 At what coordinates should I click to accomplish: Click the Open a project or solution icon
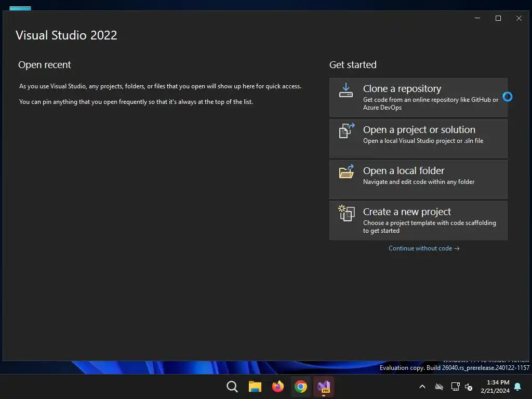(x=347, y=130)
